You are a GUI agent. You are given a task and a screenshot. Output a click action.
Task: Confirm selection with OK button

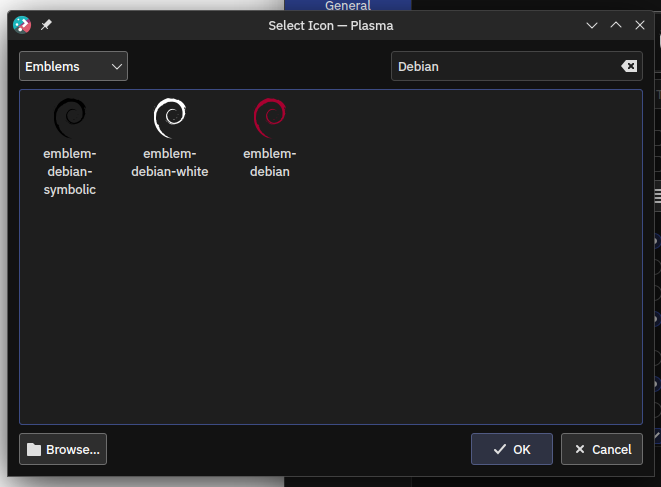tap(512, 449)
